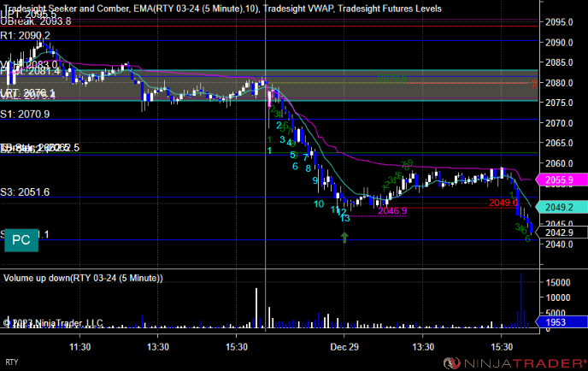Select the red 2049.0 price label
Screen dimensions: 588x371
503,203
